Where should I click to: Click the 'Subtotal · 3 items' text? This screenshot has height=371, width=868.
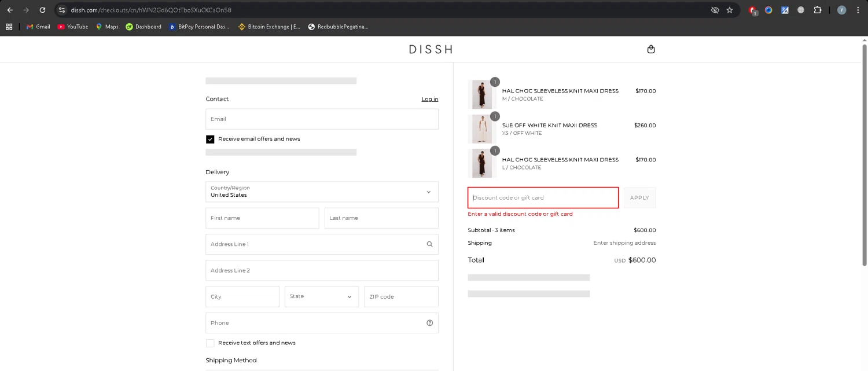[491, 230]
